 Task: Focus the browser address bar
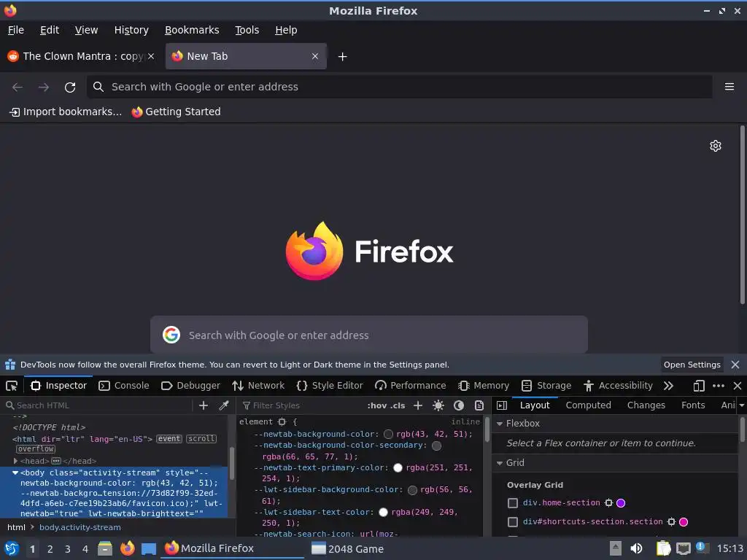[x=399, y=87]
